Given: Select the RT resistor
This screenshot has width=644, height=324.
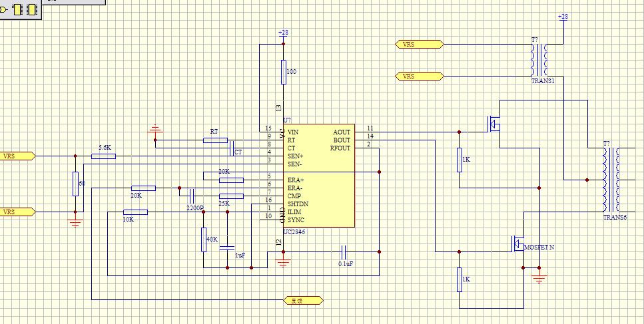Looking at the screenshot, I should click(x=216, y=140).
